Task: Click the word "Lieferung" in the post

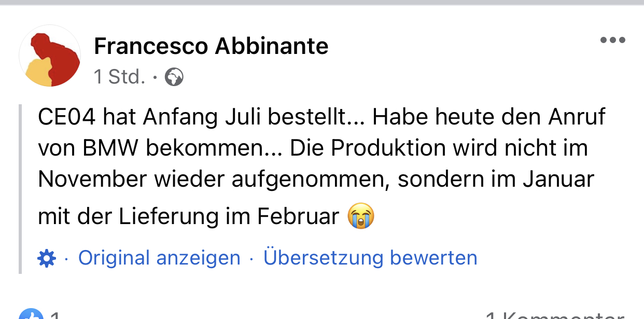Action: click(169, 216)
